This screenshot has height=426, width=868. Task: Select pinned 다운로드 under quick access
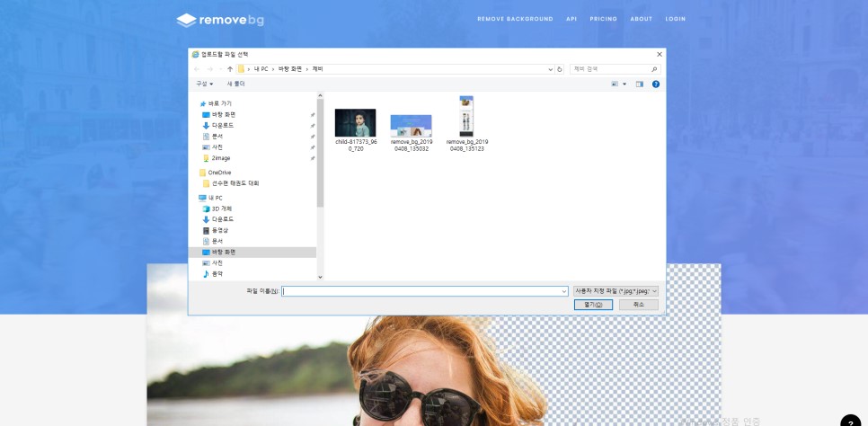tap(223, 126)
